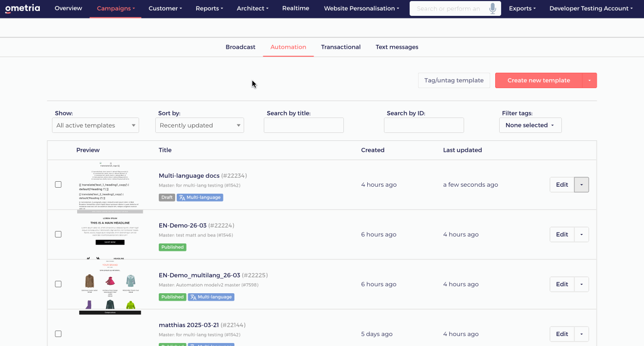Screen dimensions: 644x346
Task: Click 'Master: test matt and bea (#1546)' text
Action: click(196, 235)
